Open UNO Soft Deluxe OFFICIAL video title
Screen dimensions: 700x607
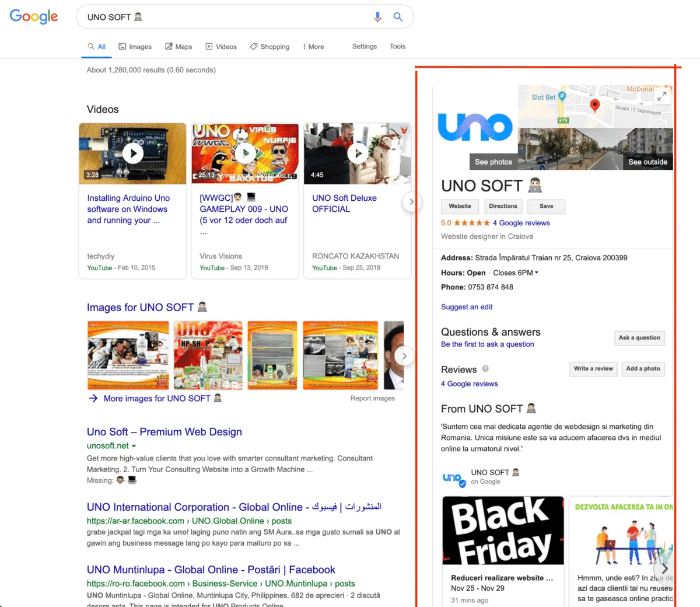(x=344, y=204)
